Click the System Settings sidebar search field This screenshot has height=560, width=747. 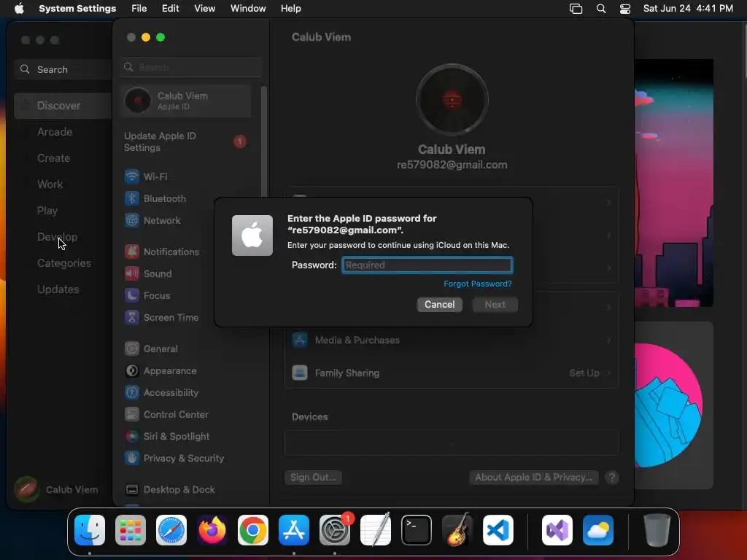[191, 67]
